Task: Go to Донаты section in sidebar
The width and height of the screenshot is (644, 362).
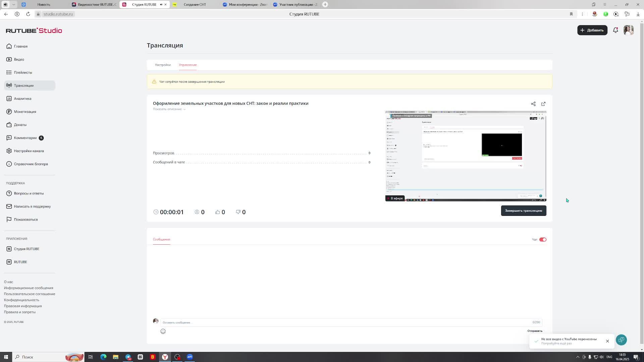Action: (20, 125)
